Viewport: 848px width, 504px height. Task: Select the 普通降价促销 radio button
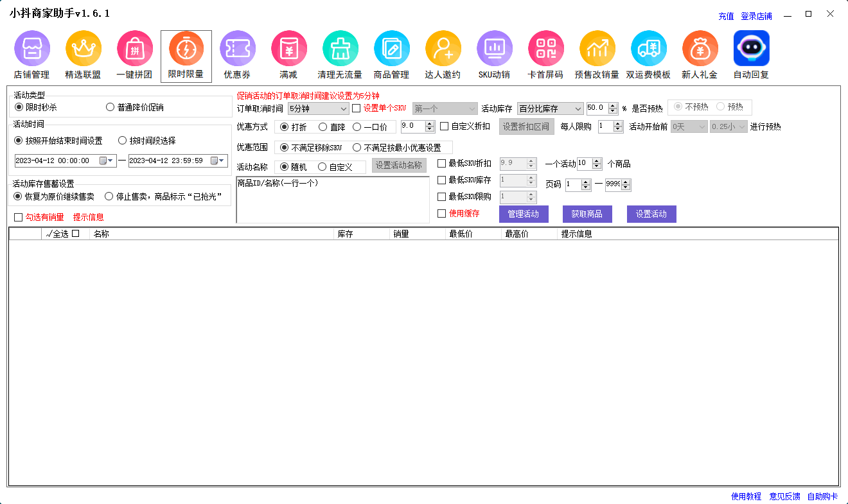[x=110, y=107]
